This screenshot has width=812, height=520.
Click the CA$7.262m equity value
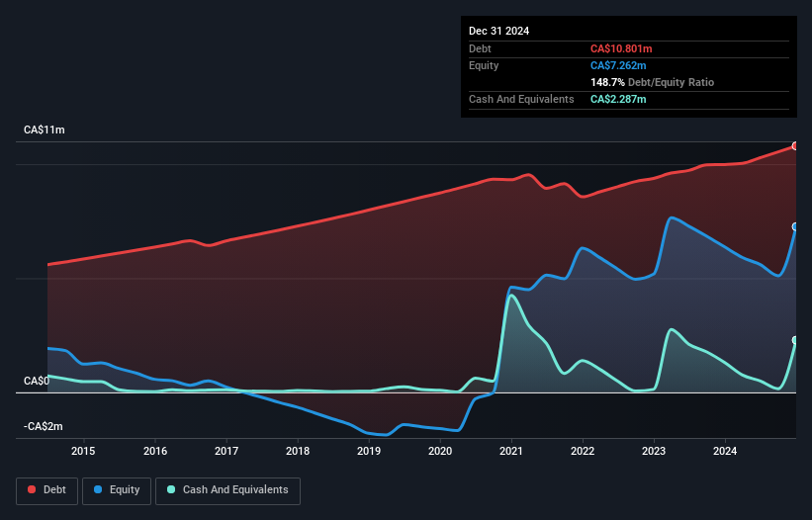pos(618,65)
